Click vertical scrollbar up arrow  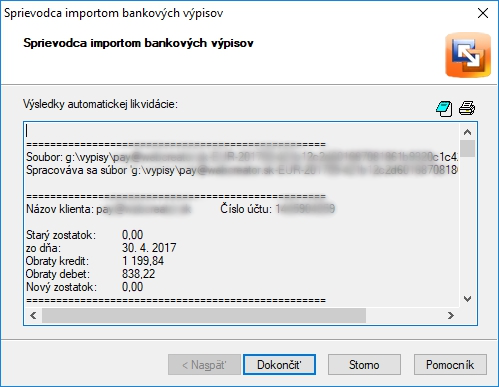[x=467, y=132]
